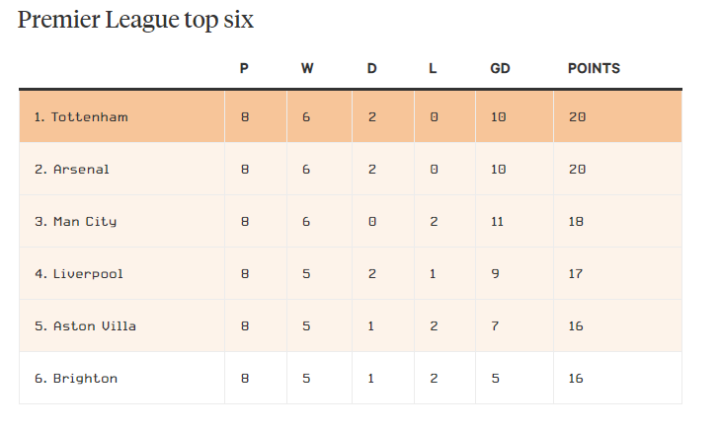This screenshot has height=429, width=720.
Task: Click Liverpool's losses cell
Action: (x=433, y=273)
